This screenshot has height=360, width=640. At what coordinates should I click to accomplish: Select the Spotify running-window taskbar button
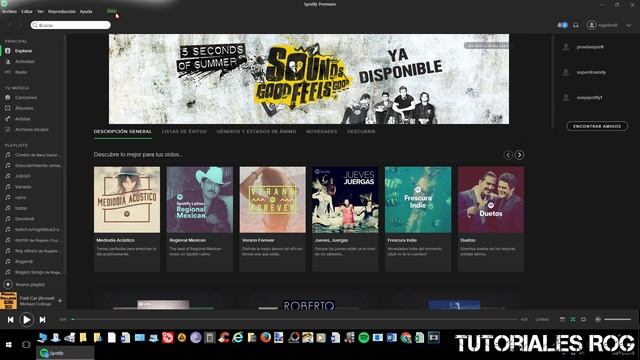[65, 353]
